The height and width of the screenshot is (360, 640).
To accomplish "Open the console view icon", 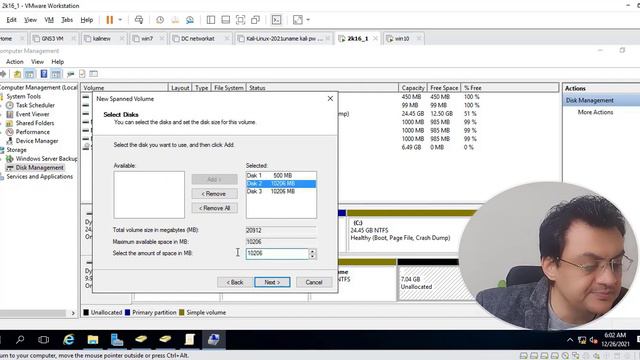I will point(276,20).
